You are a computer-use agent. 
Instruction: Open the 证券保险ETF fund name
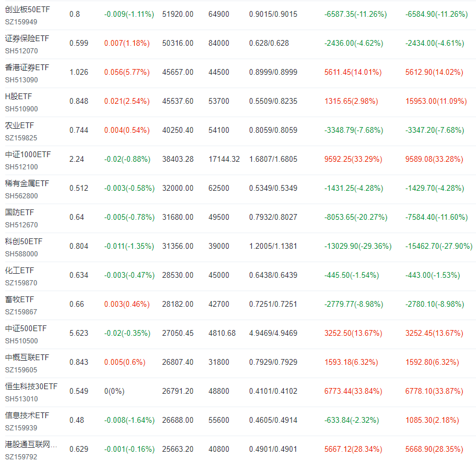coord(27,38)
